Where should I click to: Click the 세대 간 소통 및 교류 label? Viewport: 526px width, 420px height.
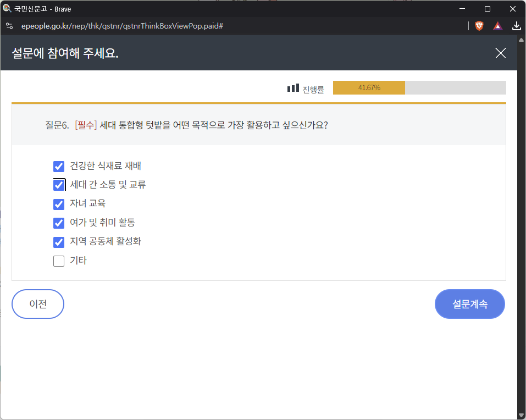click(108, 185)
